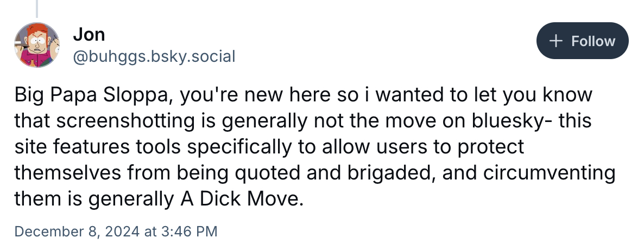The height and width of the screenshot is (244, 644).
Task: Click the plus icon in Follow button
Action: (x=555, y=41)
